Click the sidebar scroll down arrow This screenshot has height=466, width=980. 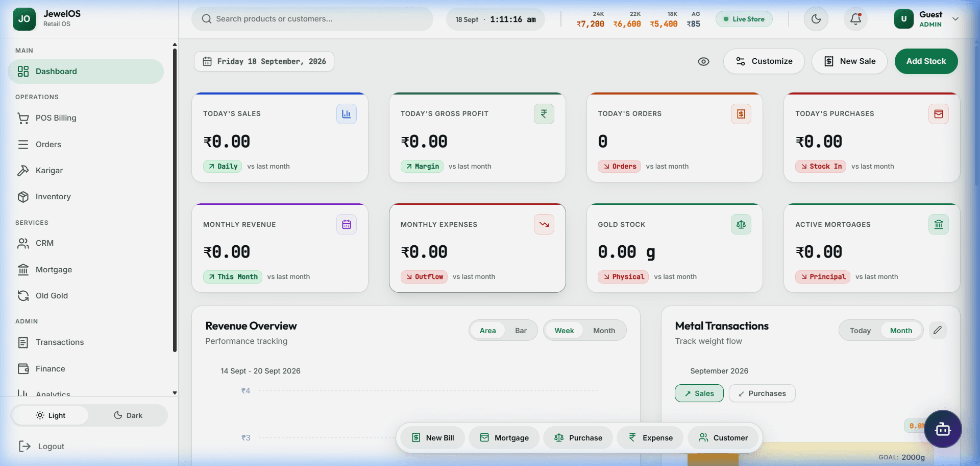coord(175,393)
